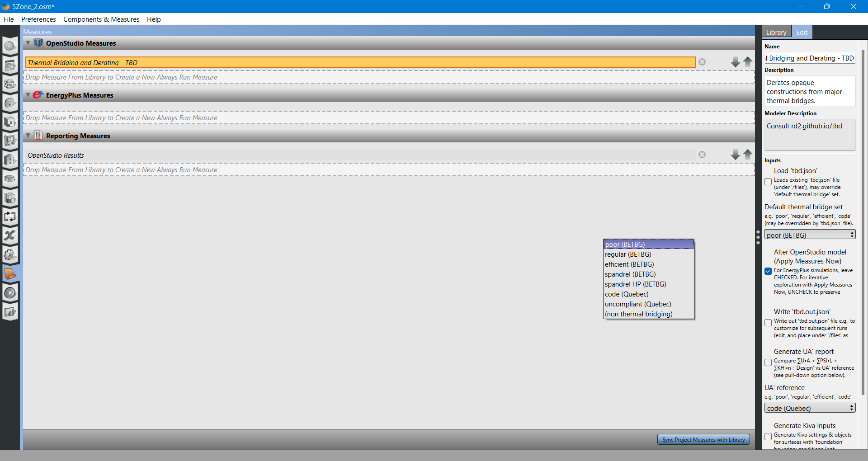Click Sync Project Measures with Library

[x=703, y=439]
